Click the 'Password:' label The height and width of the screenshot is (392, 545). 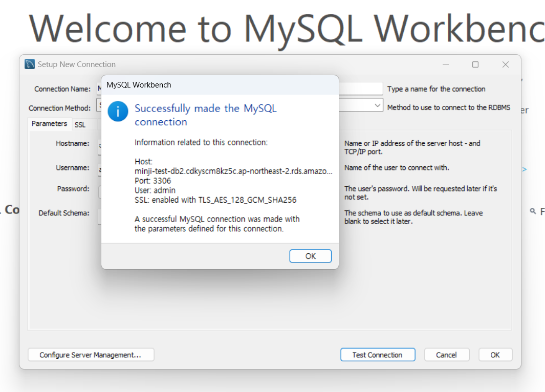[73, 189]
